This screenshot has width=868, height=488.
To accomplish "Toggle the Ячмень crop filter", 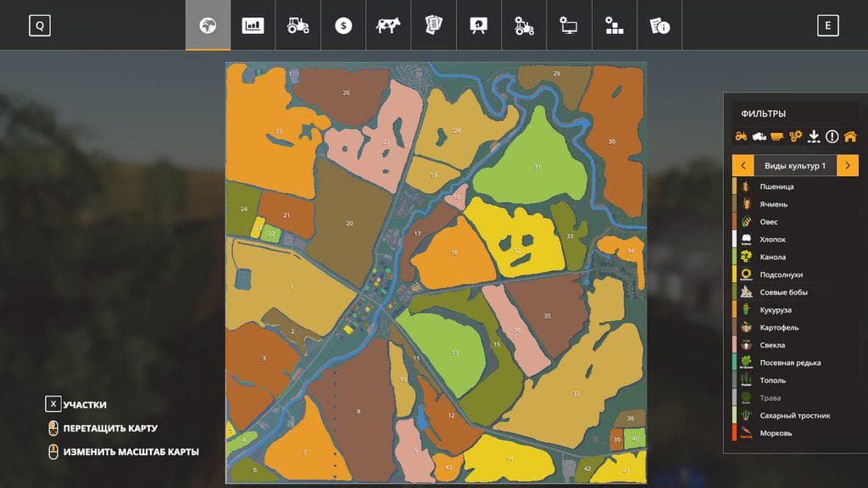I will coord(795,204).
